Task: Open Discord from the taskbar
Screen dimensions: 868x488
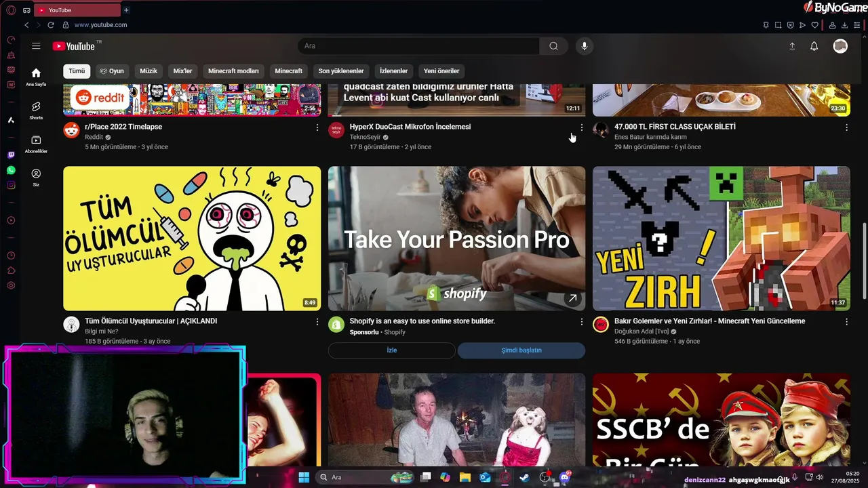Action: click(564, 477)
